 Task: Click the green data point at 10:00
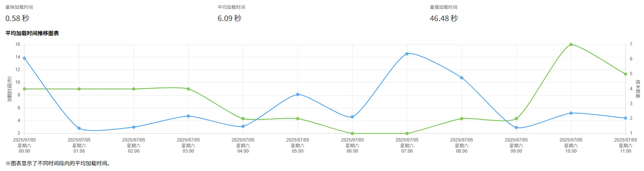click(x=571, y=44)
